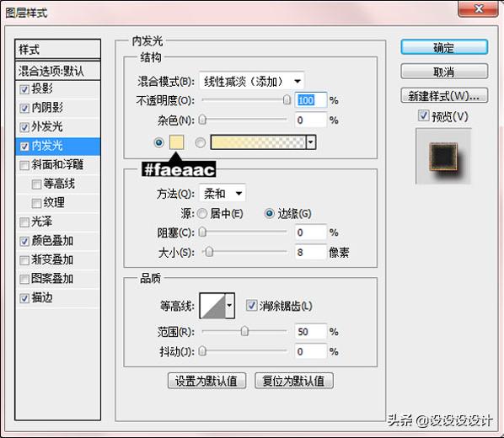This screenshot has width=504, height=438.
Task: Enable the 斜面和浮雕 checkbox
Action: click(24, 165)
